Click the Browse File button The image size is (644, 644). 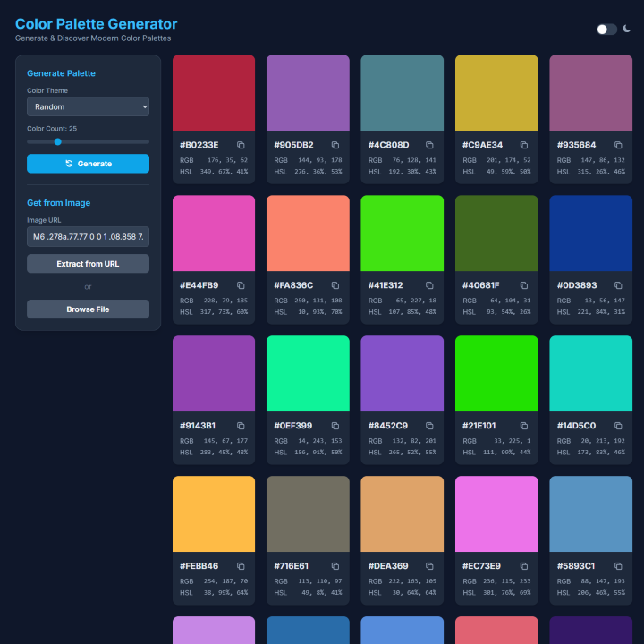click(x=88, y=309)
